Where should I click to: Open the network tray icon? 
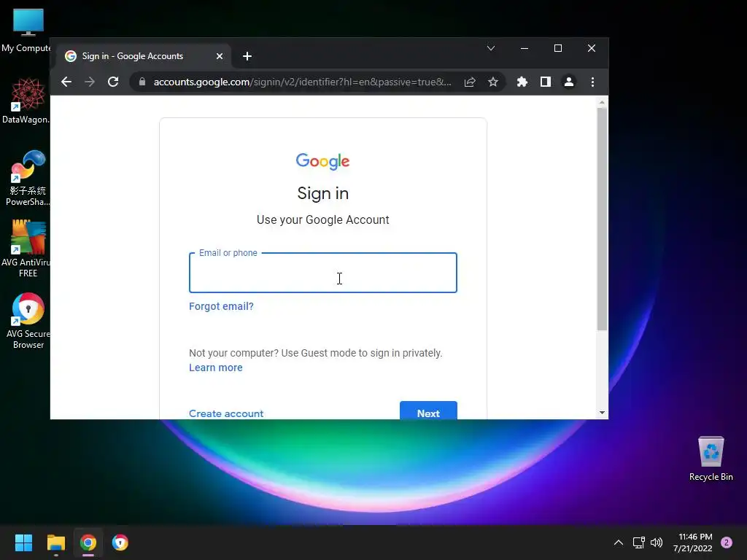pos(638,542)
